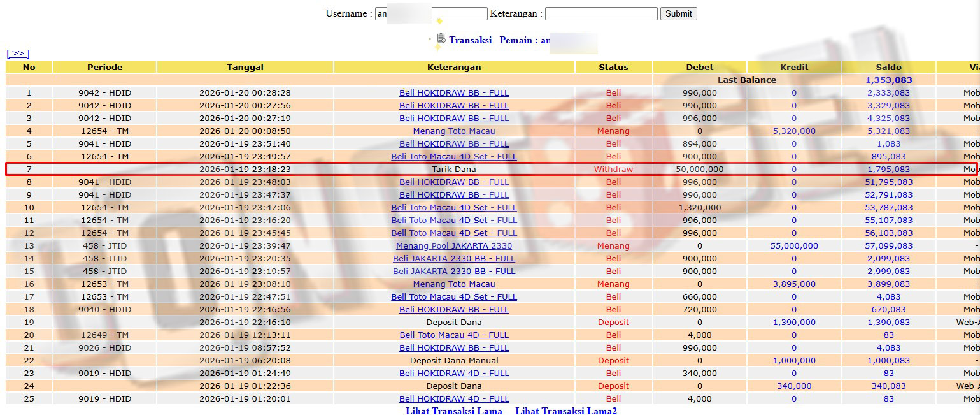Viewport: 980px width, 415px height.
Task: Open the [ >> ] navigation link
Action: [18, 54]
